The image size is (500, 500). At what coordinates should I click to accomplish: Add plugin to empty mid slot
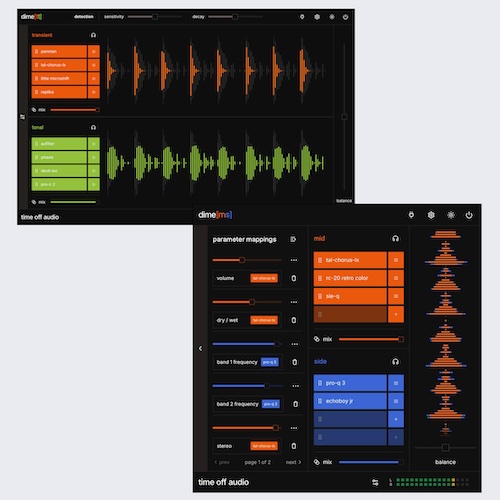[396, 314]
